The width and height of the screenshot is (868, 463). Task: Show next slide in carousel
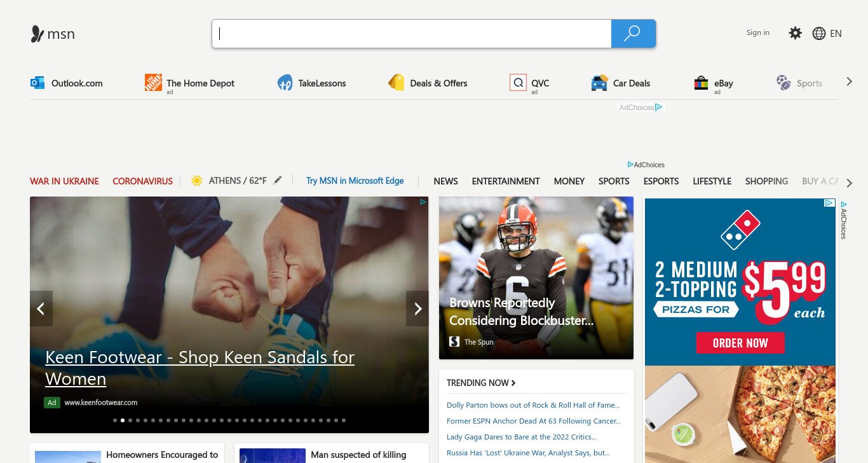point(417,308)
